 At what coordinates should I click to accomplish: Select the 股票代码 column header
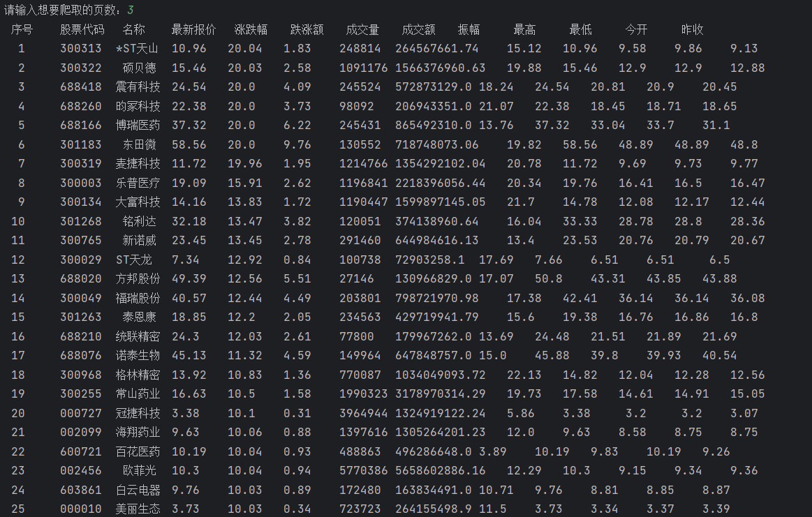click(82, 29)
